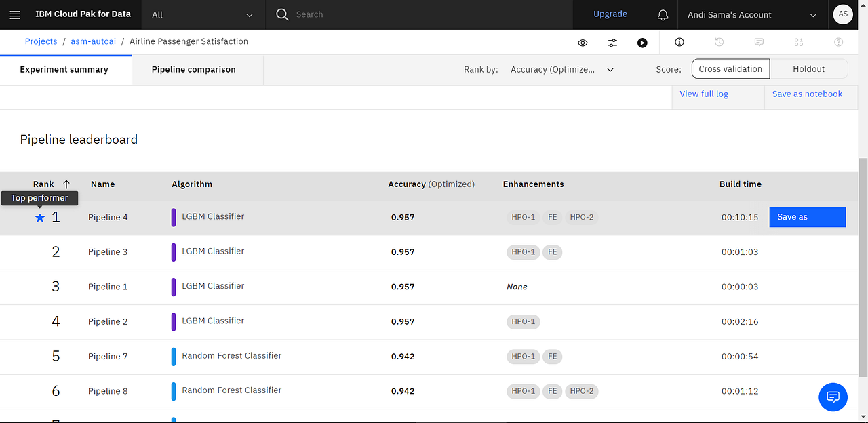Screen dimensions: 868x423
Task: Switch scoring to Holdout
Action: (810, 68)
